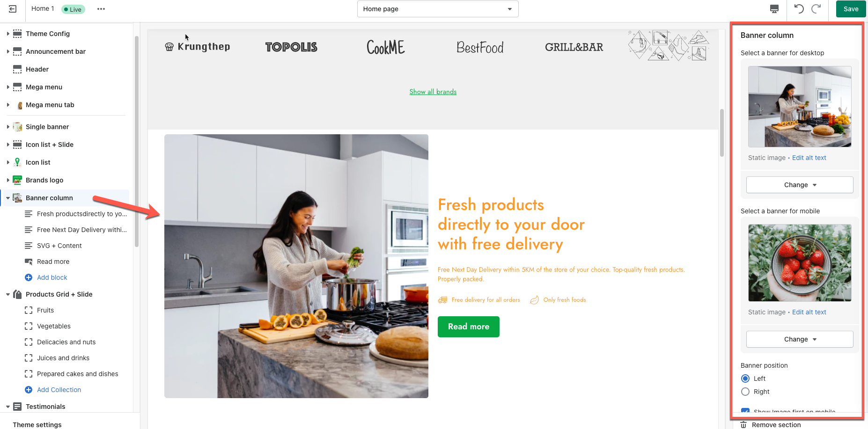Click the strawberry mobile banner thumbnail

pos(800,263)
